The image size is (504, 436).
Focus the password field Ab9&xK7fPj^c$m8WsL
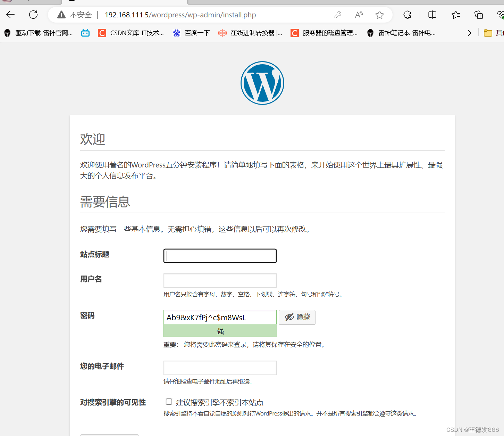pos(220,317)
